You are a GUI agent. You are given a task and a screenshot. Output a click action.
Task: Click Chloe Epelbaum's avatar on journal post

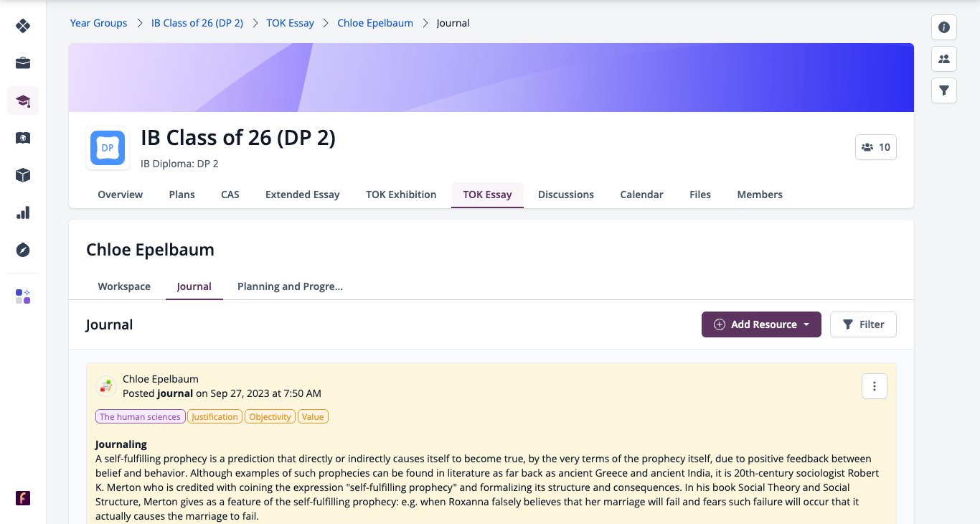point(105,386)
